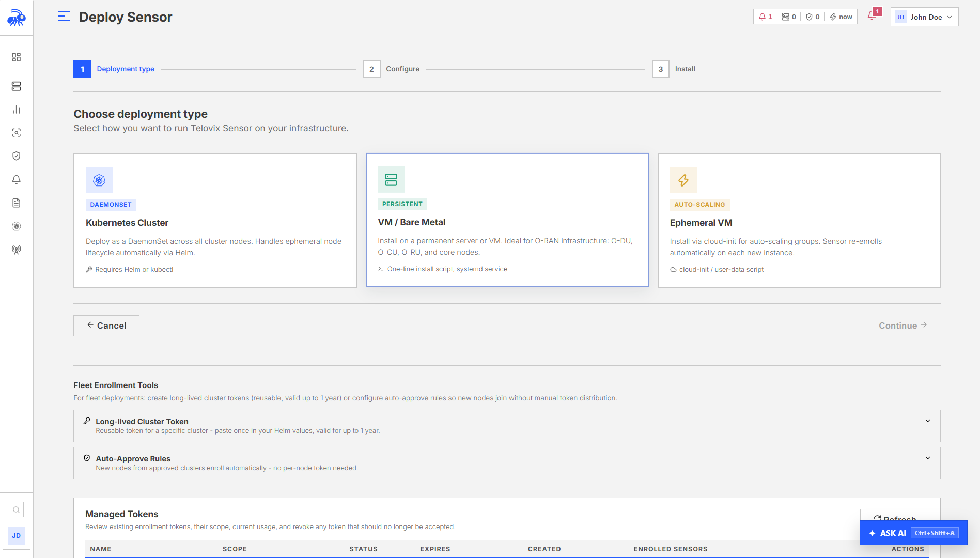Choose the VM / Bare Metal deployment card

(x=507, y=220)
